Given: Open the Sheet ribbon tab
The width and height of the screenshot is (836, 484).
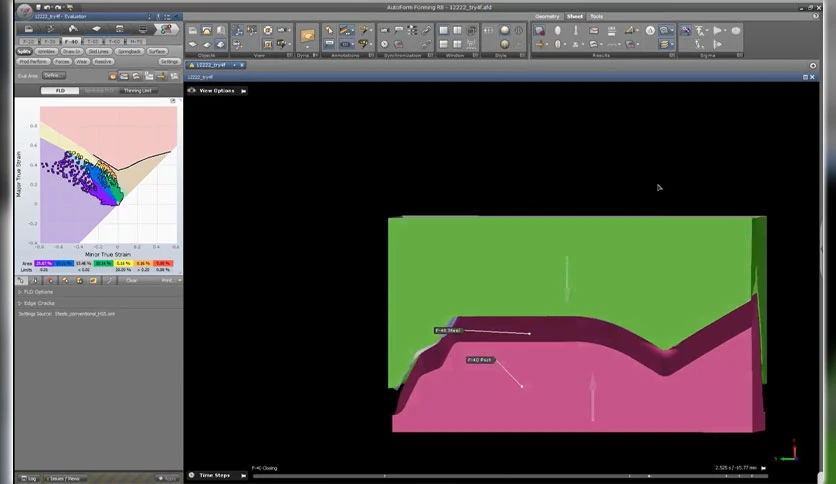Looking at the screenshot, I should click(575, 17).
